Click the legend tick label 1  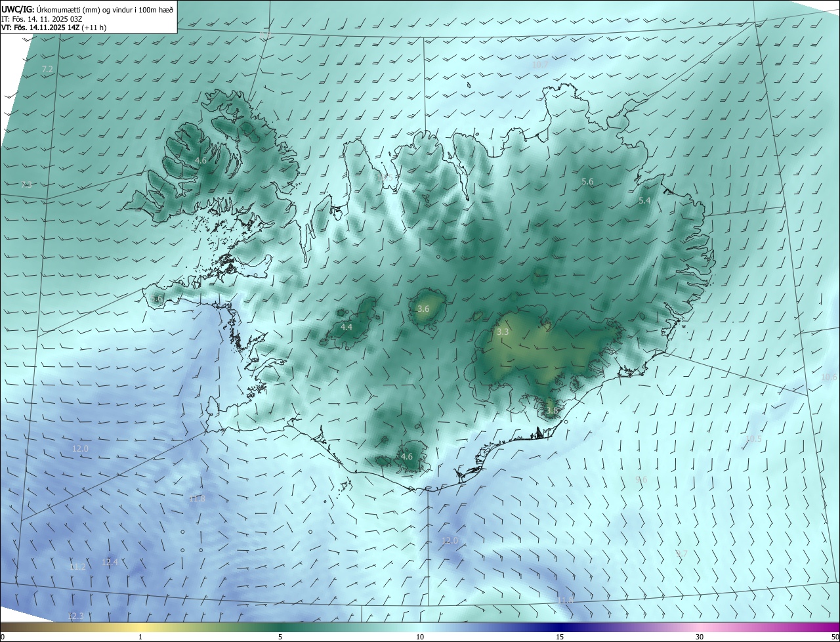point(140,637)
